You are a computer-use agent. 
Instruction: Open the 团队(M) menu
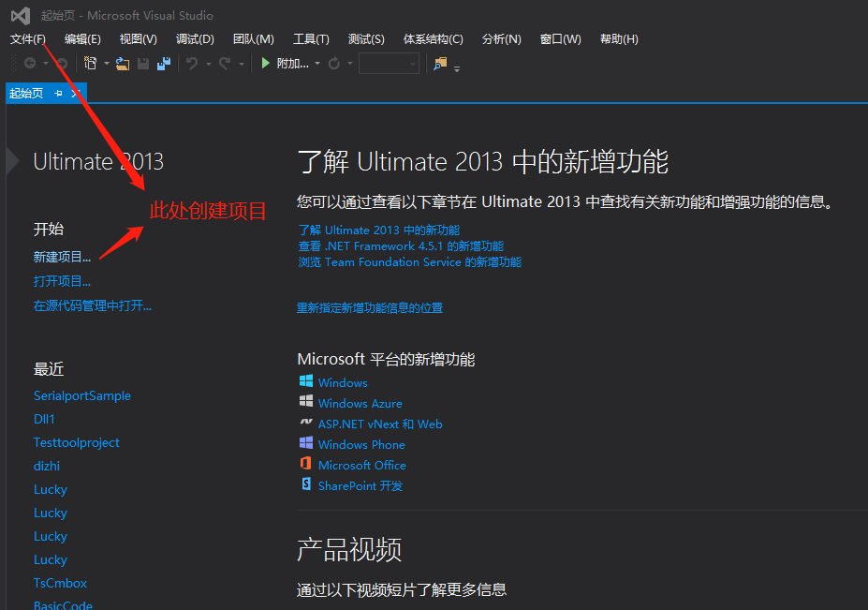[254, 39]
